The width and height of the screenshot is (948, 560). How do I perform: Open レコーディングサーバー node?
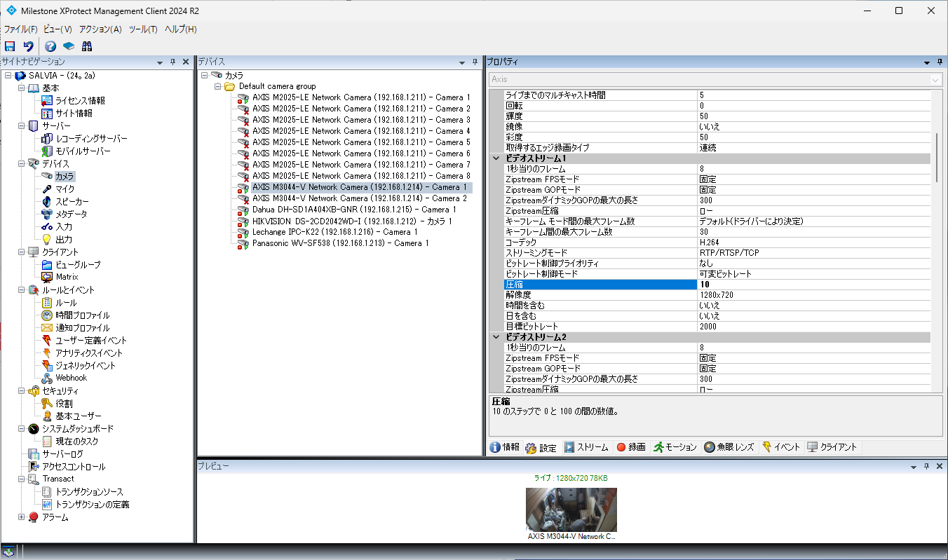(91, 139)
